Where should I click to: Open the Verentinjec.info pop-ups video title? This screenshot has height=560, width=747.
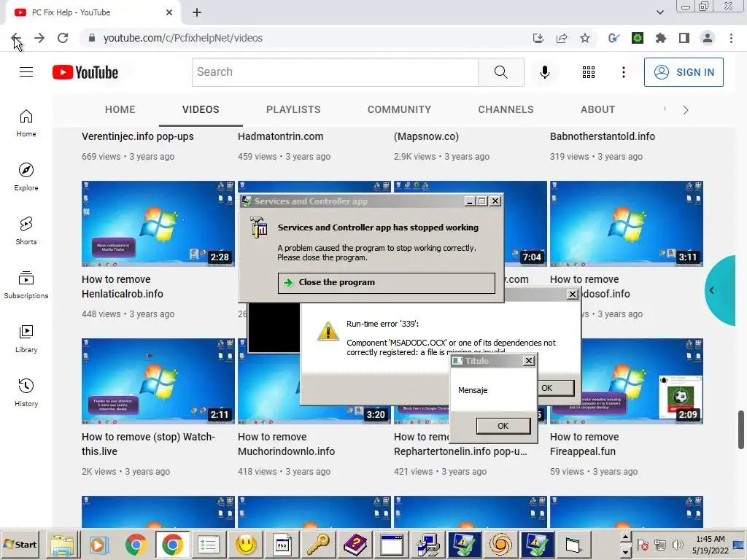(x=138, y=136)
